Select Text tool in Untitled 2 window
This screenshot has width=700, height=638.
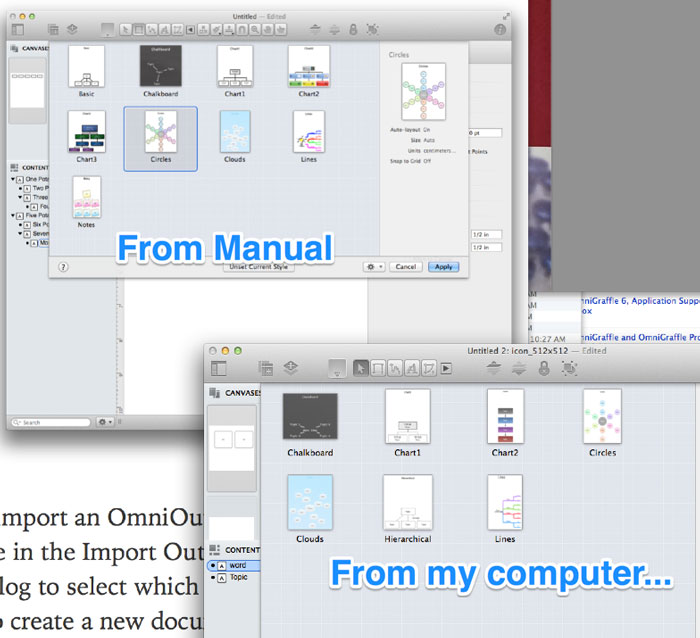click(x=412, y=368)
